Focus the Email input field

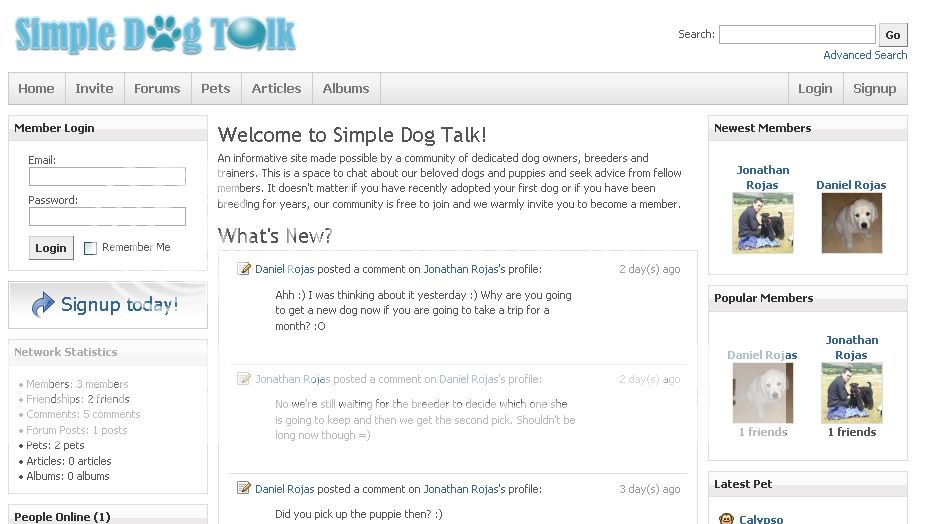107,176
